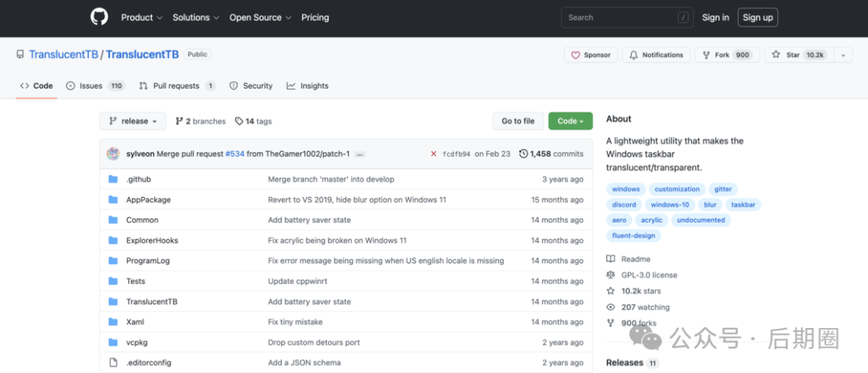
Task: Click the Readme book icon
Action: pos(611,259)
